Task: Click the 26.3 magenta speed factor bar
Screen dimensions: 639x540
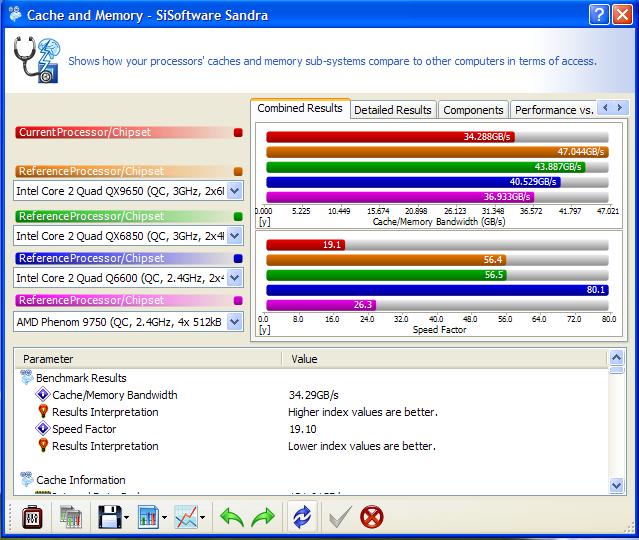Action: pyautogui.click(x=321, y=305)
